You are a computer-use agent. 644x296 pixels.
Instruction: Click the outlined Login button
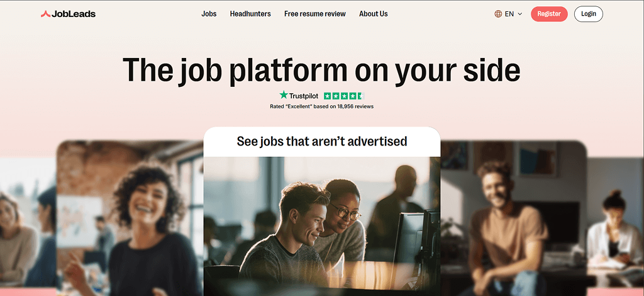(588, 14)
